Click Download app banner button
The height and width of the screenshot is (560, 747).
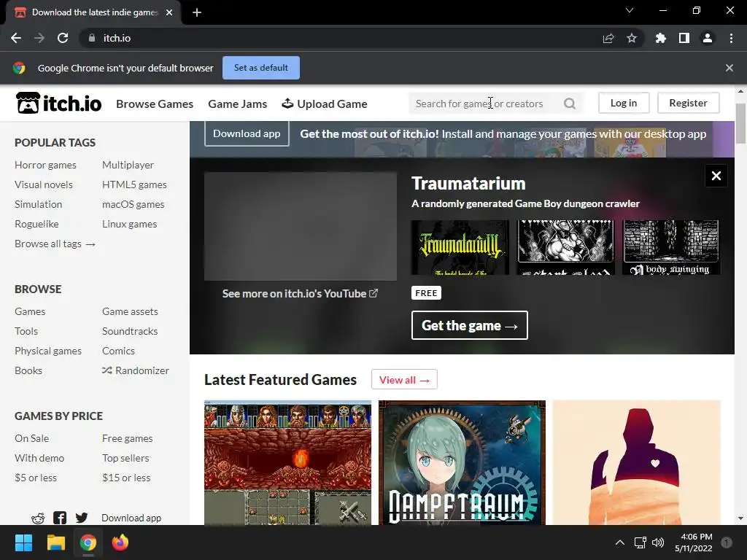click(247, 134)
